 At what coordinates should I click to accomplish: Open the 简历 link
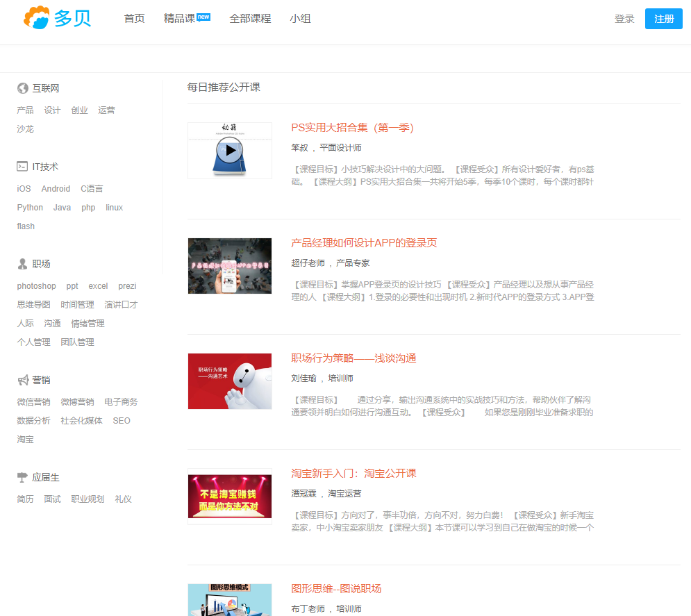click(25, 499)
